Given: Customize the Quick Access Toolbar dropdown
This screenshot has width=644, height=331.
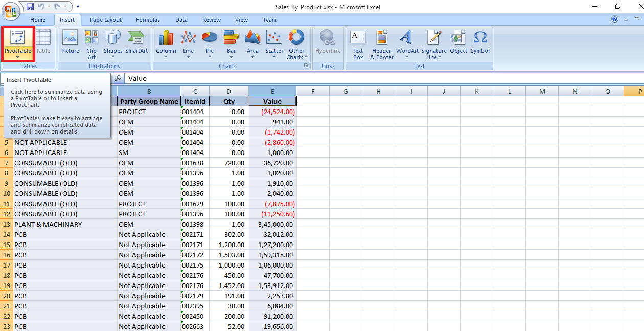Looking at the screenshot, I should point(78,7).
